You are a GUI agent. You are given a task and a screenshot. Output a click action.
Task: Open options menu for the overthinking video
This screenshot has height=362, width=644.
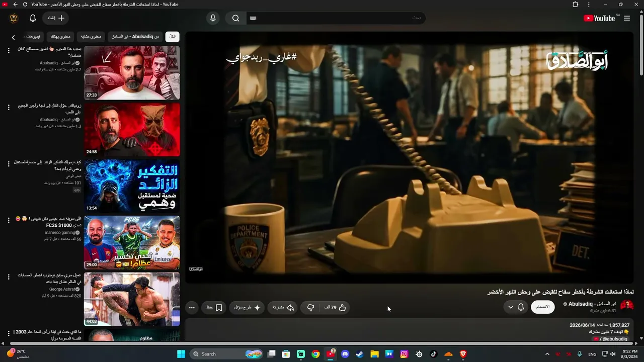(x=9, y=163)
